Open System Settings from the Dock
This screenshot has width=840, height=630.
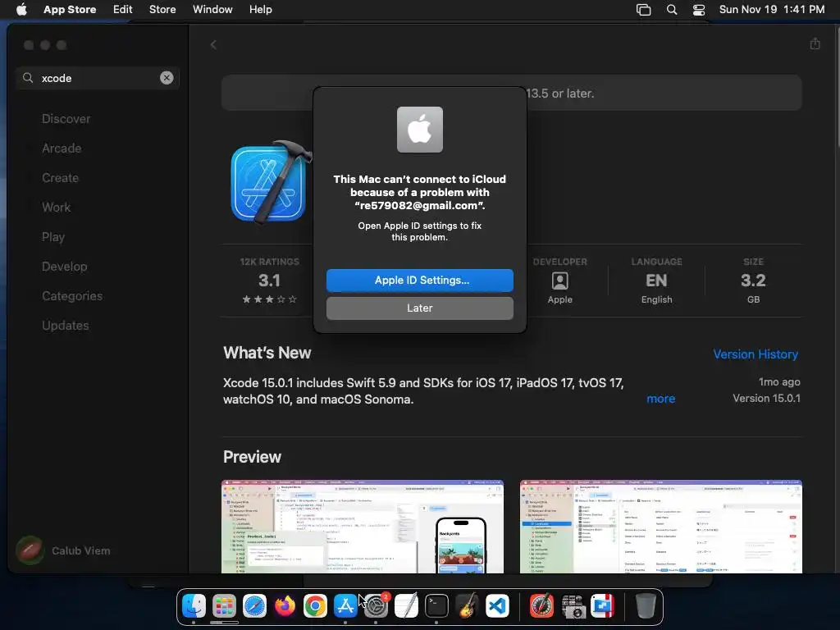click(x=376, y=606)
